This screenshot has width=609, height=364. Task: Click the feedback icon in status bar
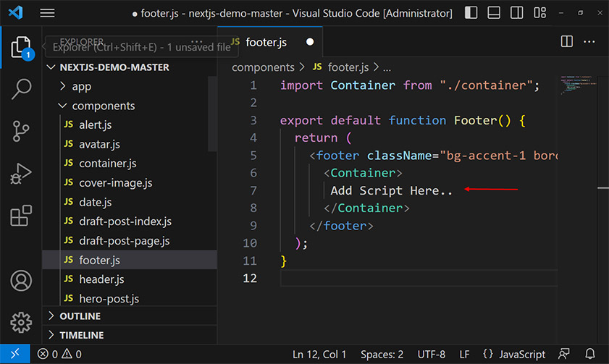[564, 354]
